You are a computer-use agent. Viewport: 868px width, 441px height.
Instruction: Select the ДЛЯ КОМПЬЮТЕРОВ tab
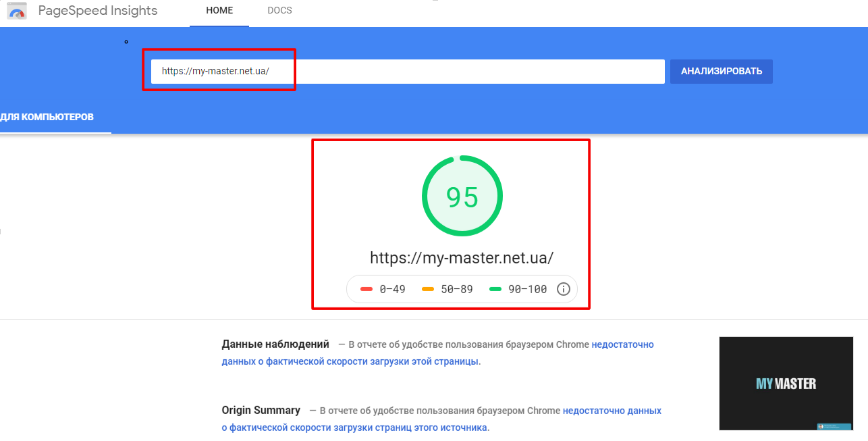[x=47, y=118]
